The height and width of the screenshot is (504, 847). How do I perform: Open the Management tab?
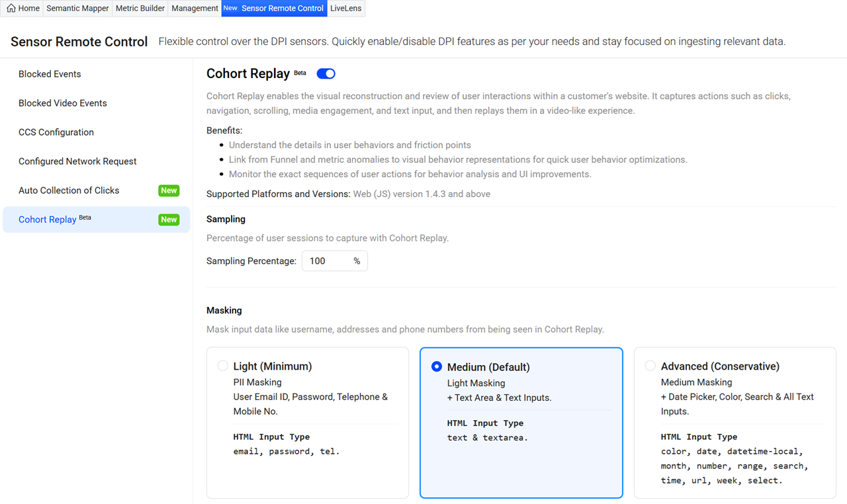[x=195, y=9]
